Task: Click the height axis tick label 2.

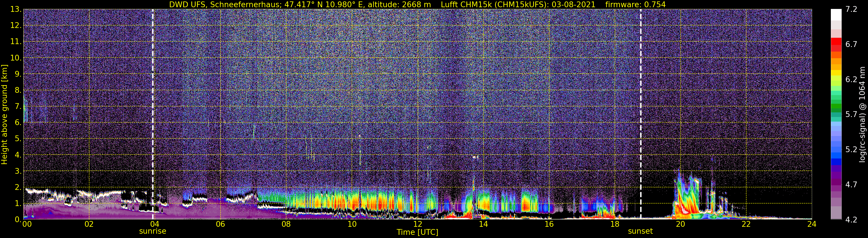Action: (18, 188)
